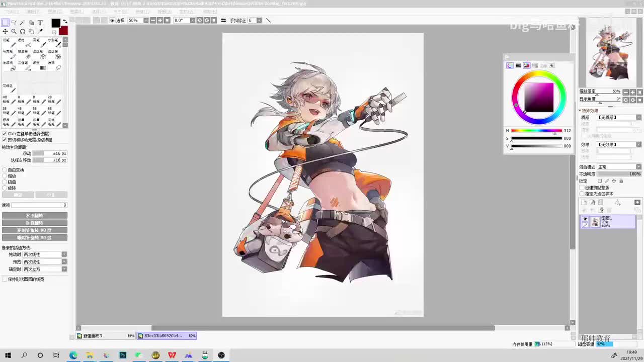Swap foreground and background colors

point(65,22)
